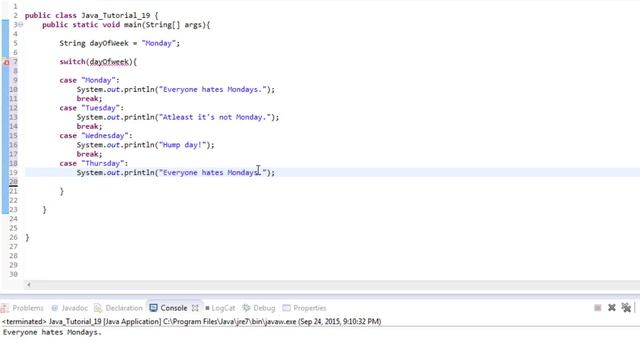Close the Console view via its X
640x360 pixels.
[x=195, y=308]
